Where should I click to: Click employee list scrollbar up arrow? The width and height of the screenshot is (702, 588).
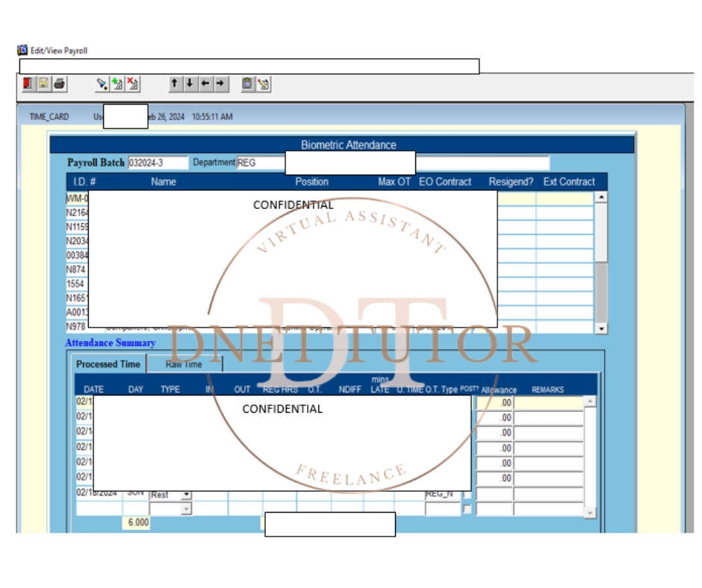coord(601,197)
